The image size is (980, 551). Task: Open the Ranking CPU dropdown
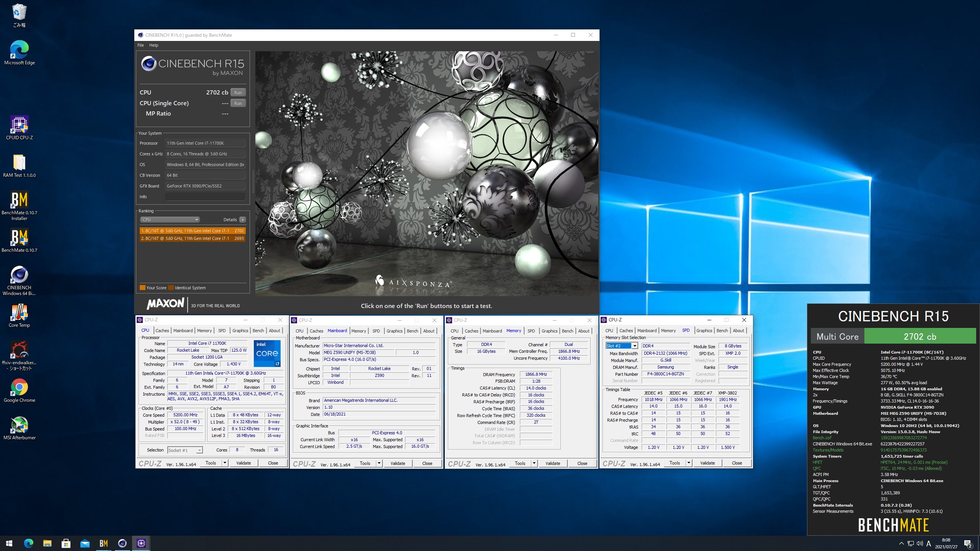pos(170,220)
